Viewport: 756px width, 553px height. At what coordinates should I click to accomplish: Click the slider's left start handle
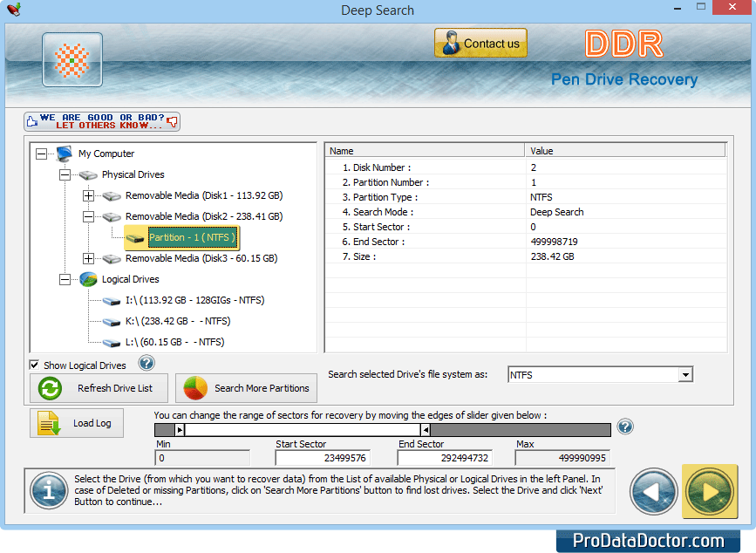[x=180, y=429]
